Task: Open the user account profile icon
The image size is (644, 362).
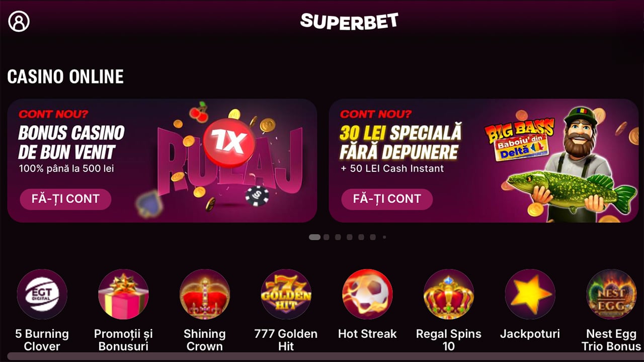Action: 19,22
